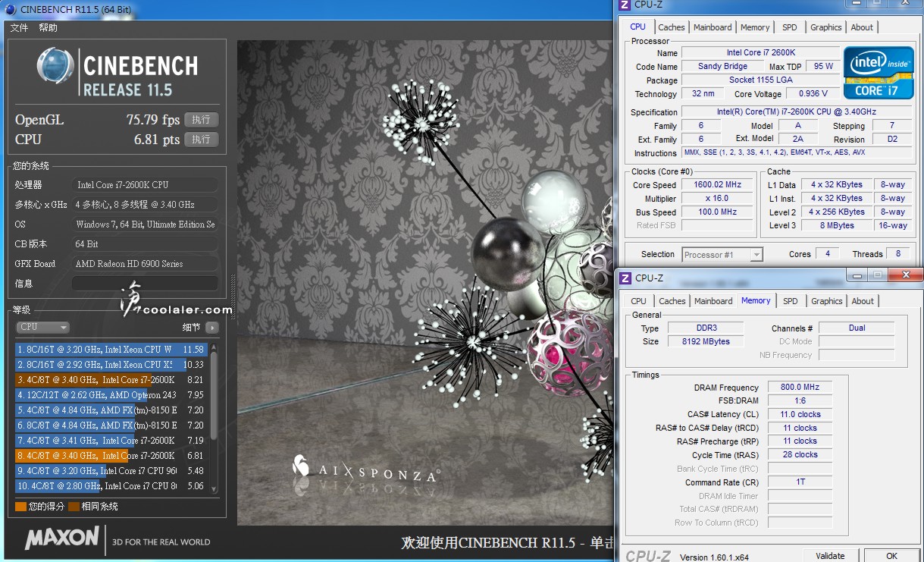
Task: Click the Cycle Time value 28 clocks
Action: click(800, 454)
